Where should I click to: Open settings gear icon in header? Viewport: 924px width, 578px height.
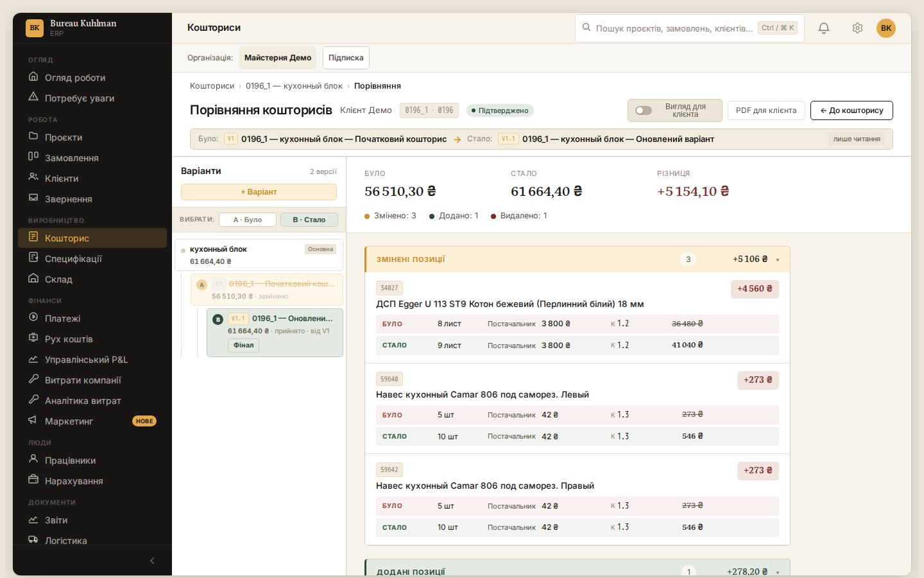pyautogui.click(x=857, y=28)
